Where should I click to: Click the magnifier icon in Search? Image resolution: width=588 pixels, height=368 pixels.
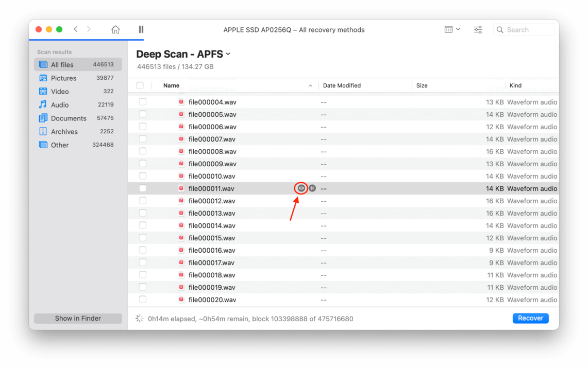pos(500,29)
